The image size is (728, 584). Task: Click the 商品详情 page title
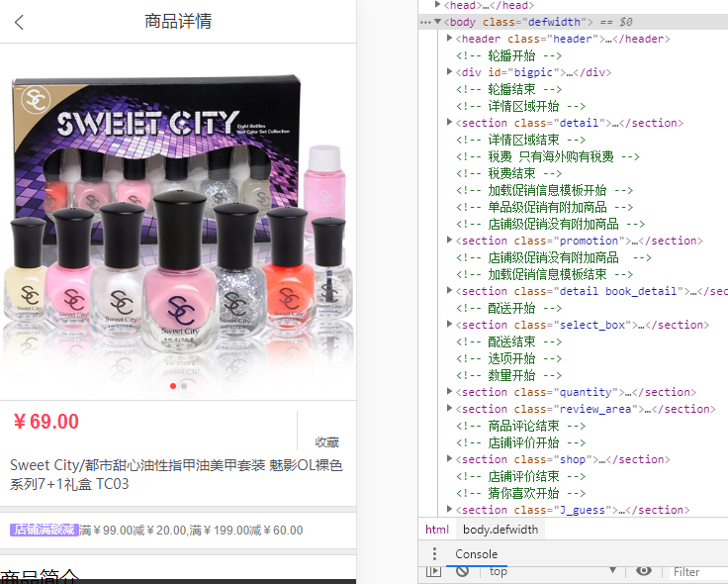click(x=178, y=22)
